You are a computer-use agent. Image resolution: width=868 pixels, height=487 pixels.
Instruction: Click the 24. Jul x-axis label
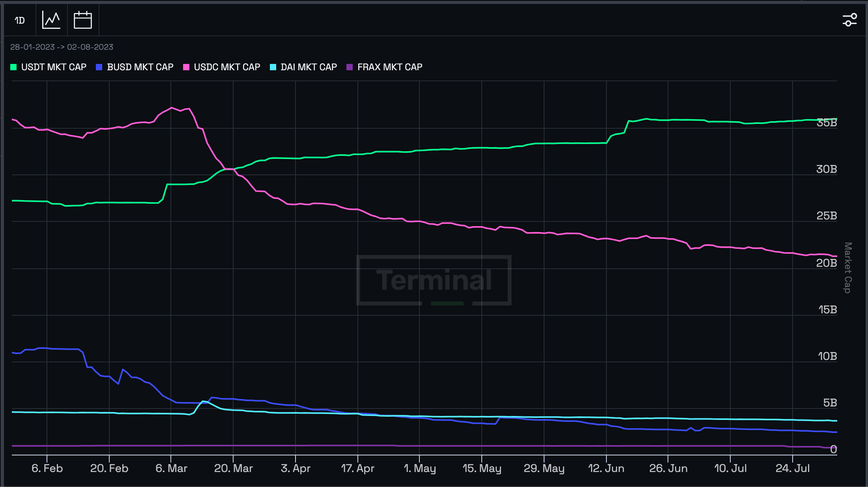(x=793, y=468)
